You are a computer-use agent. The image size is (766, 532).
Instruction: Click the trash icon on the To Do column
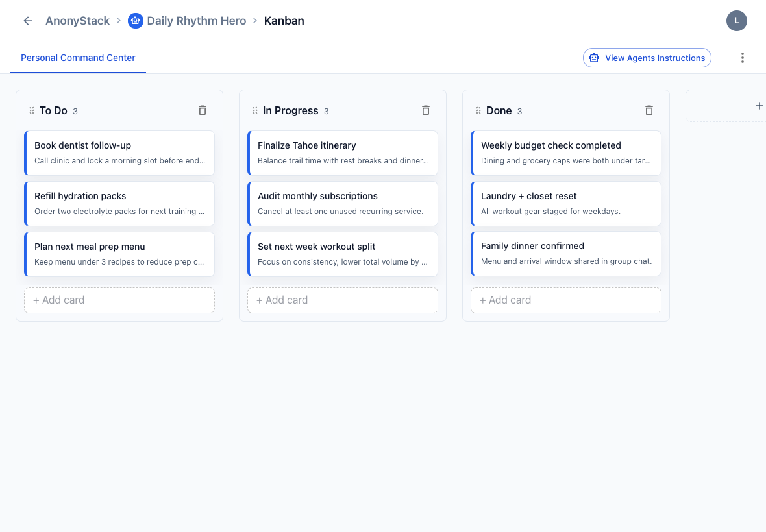point(202,110)
